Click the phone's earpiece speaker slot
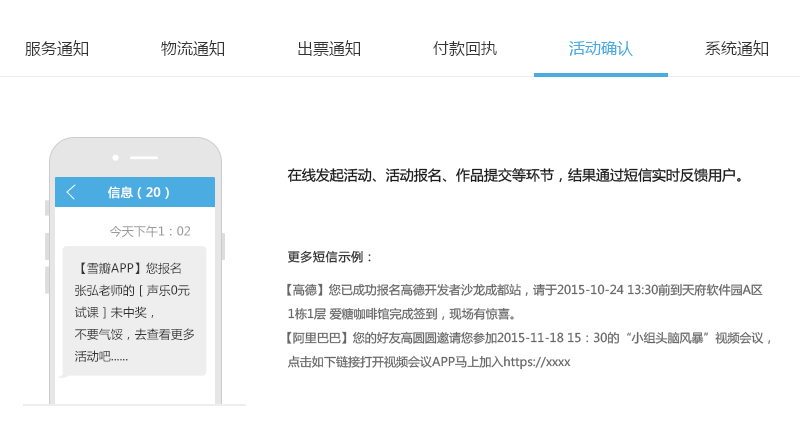 (x=143, y=158)
